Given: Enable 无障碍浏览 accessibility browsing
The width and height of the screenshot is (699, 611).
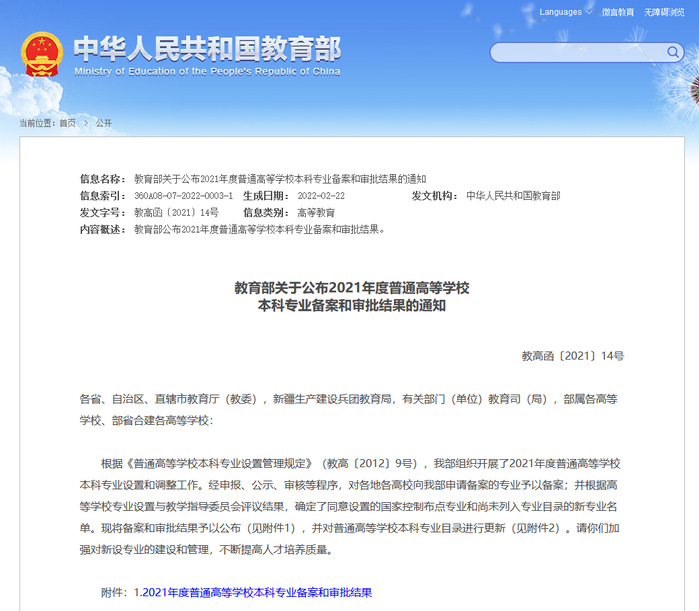Looking at the screenshot, I should 665,13.
